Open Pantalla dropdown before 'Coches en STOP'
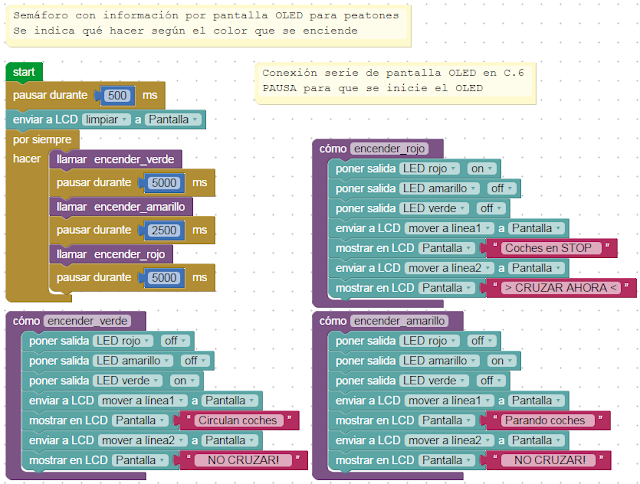 pyautogui.click(x=447, y=248)
